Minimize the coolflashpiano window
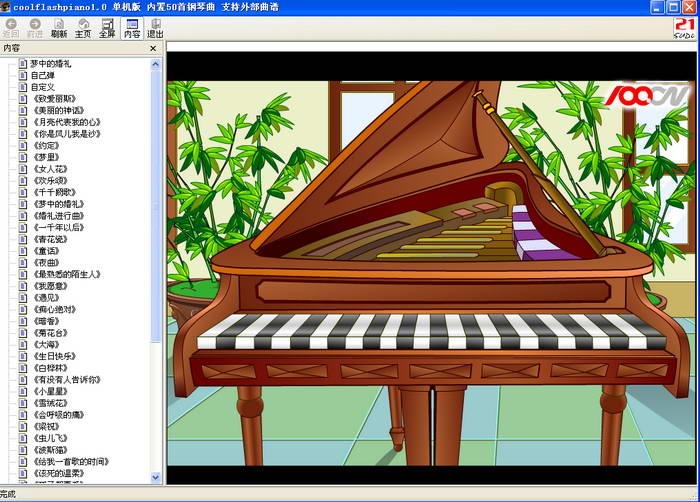Screen dimensions: 700x502 [x=656, y=7]
